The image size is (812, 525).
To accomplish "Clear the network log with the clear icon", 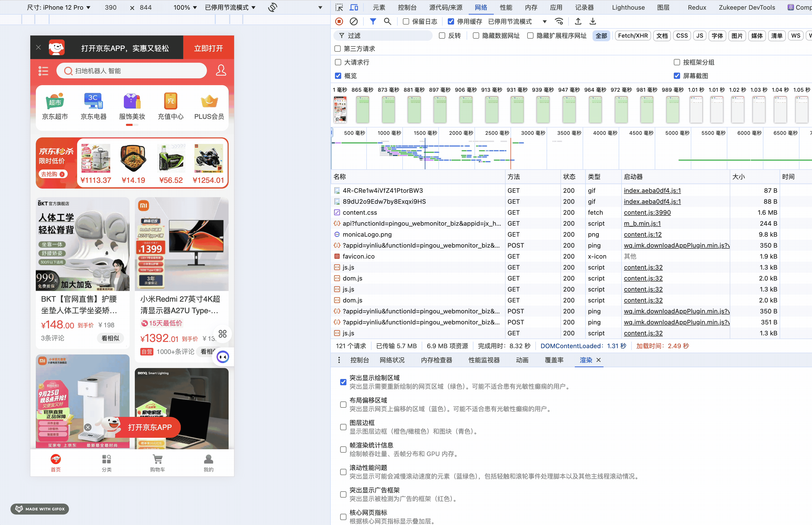I will click(353, 21).
